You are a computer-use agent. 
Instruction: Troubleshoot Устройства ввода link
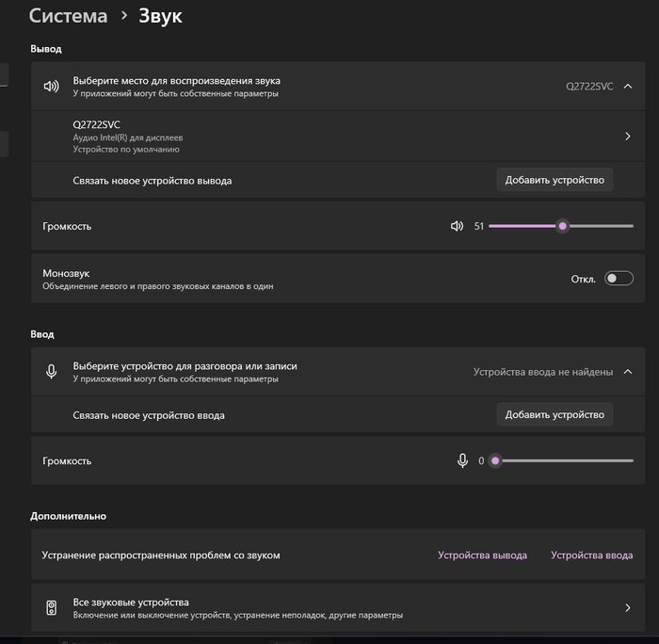(x=591, y=555)
